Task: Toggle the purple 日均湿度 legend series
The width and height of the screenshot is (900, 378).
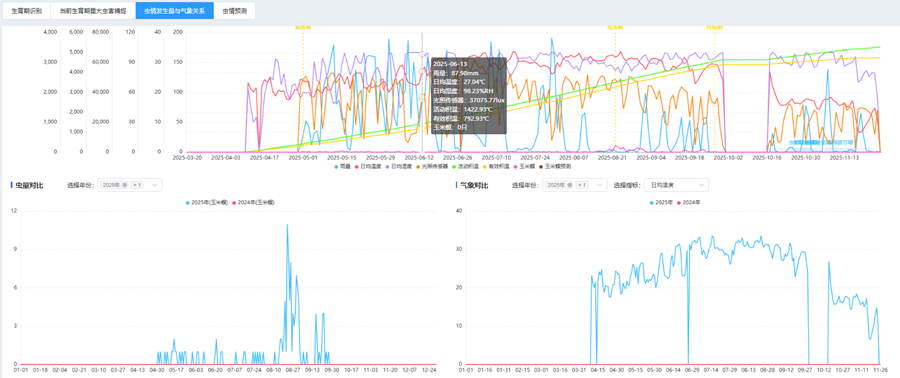Action: click(398, 167)
